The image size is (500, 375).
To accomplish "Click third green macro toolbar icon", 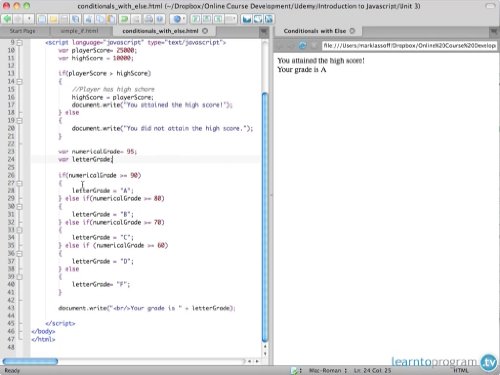I will [218, 19].
